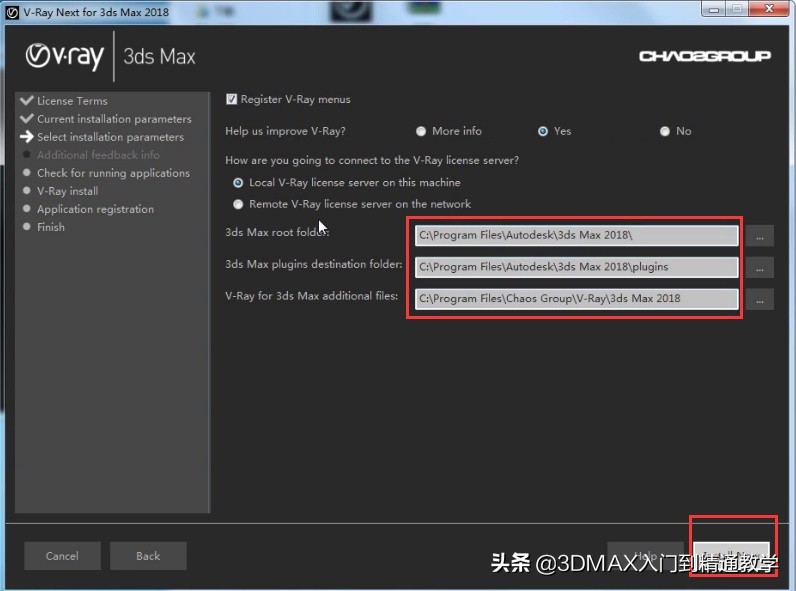
Task: Click the V-Ray logo in the header
Action: [x=64, y=56]
